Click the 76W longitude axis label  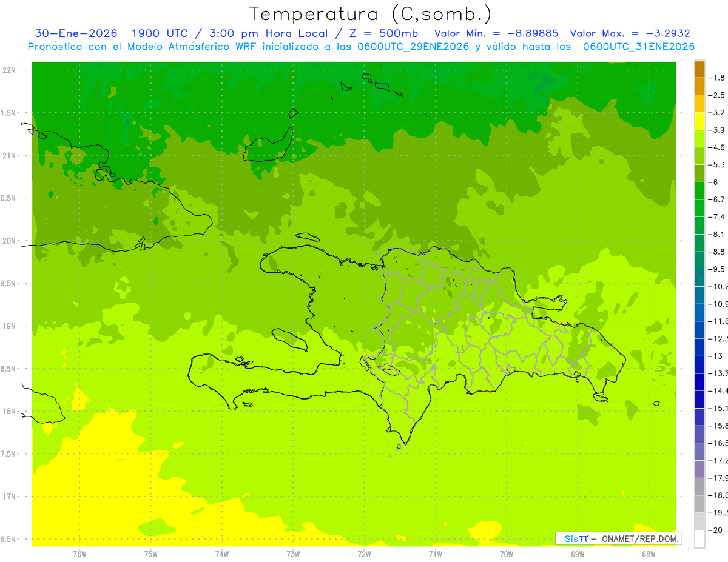point(79,554)
